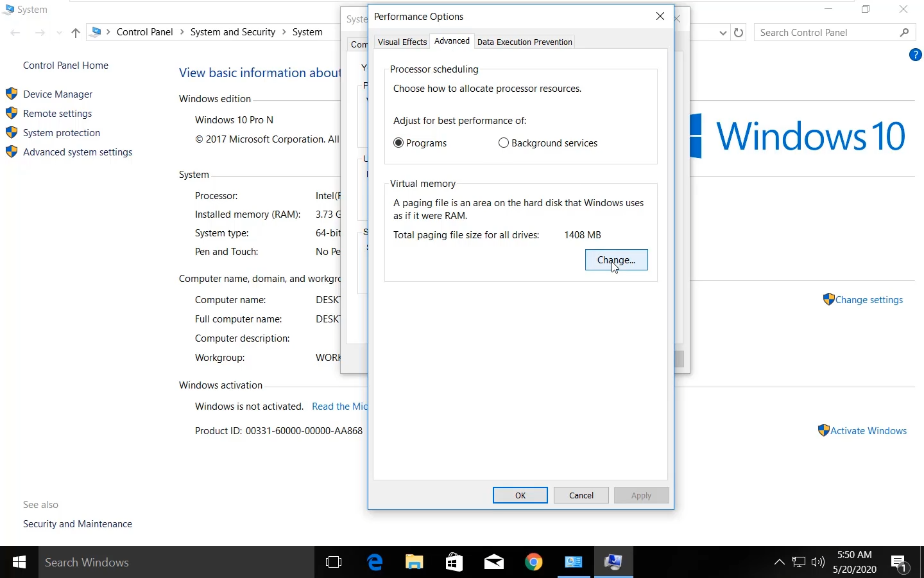Click Cancel in Performance Options
Viewport: 924px width, 578px height.
pos(581,495)
